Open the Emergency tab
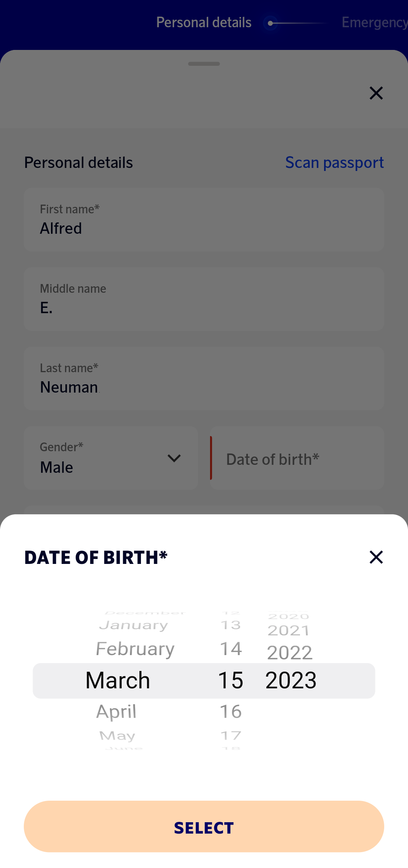Viewport: 408px width, 868px height. pos(374,22)
